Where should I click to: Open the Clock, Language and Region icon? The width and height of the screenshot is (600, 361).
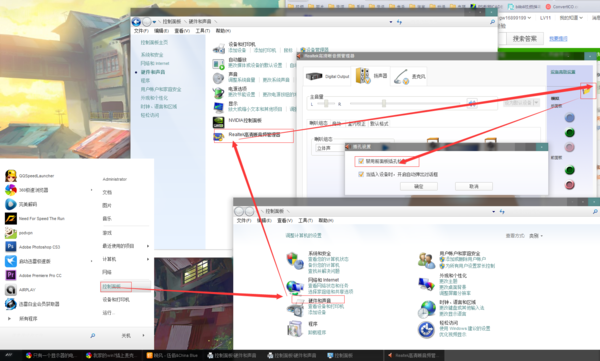(426, 309)
